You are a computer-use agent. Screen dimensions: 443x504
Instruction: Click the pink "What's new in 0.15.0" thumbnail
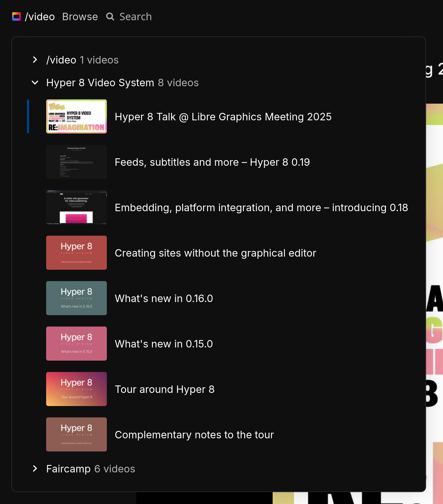point(76,344)
